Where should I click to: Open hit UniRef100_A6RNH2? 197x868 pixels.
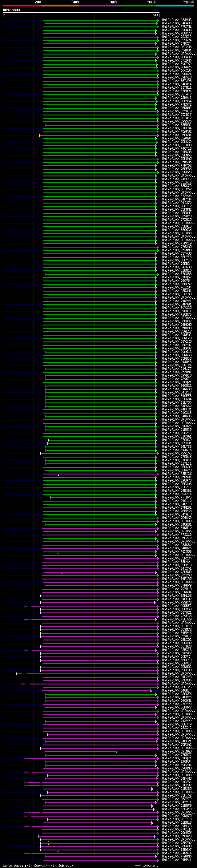pyautogui.click(x=177, y=108)
